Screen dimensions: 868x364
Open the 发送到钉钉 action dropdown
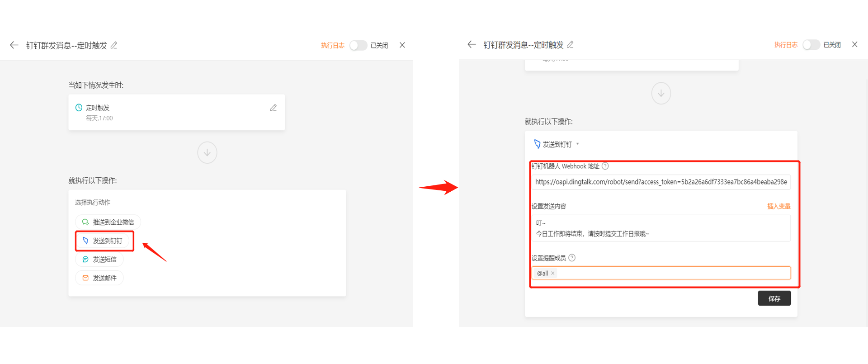577,144
